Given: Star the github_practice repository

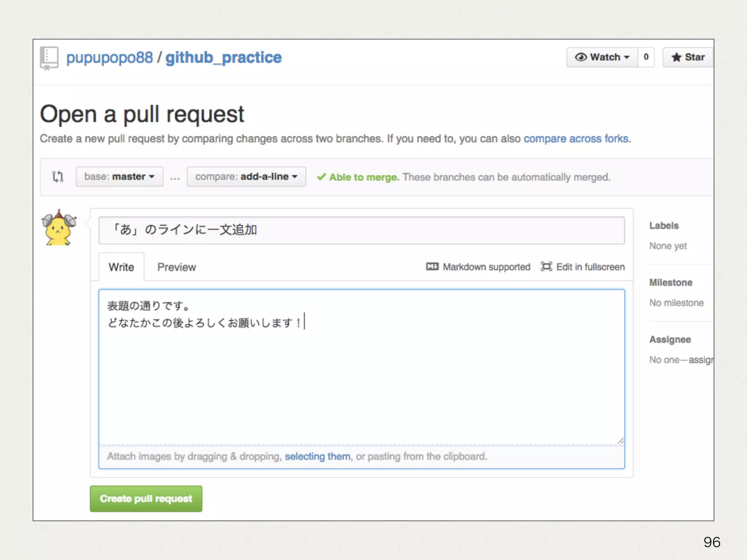Looking at the screenshot, I should 688,57.
